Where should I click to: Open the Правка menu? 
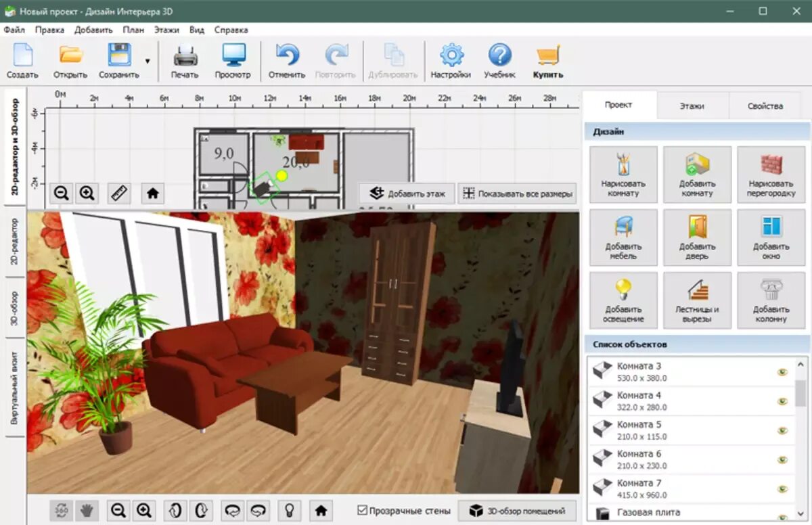[x=49, y=30]
